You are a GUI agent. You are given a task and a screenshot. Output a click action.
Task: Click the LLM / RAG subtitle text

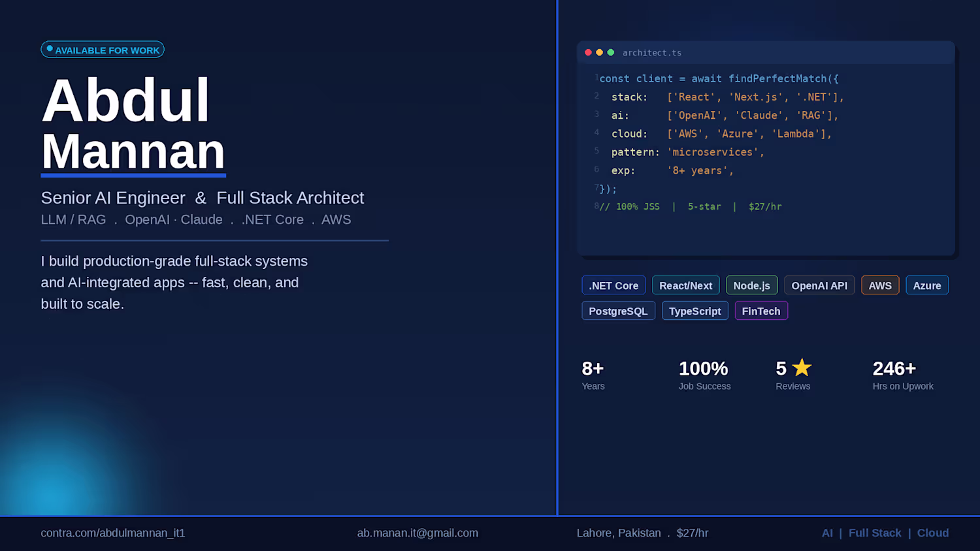[196, 220]
